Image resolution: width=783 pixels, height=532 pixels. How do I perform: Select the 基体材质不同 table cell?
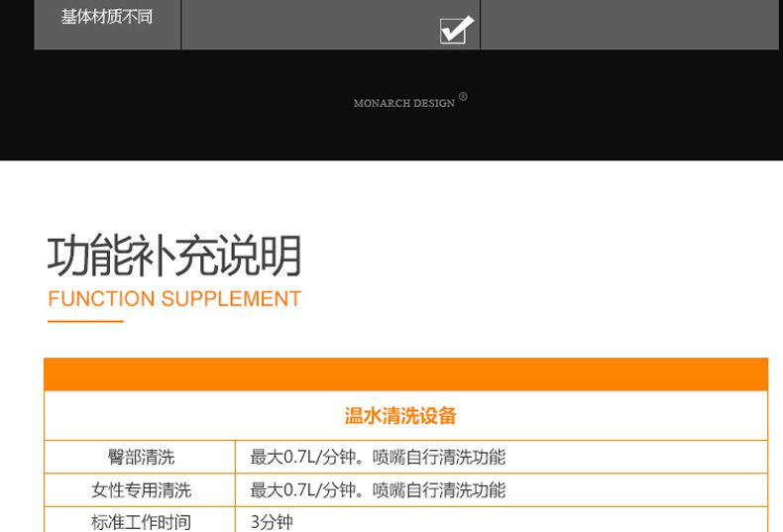coord(107,18)
